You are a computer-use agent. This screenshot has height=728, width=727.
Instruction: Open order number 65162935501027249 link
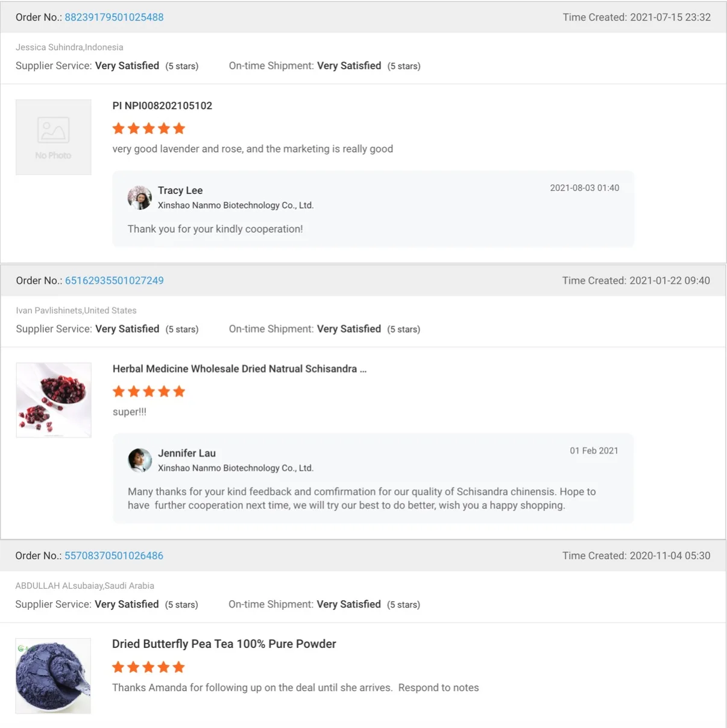114,281
